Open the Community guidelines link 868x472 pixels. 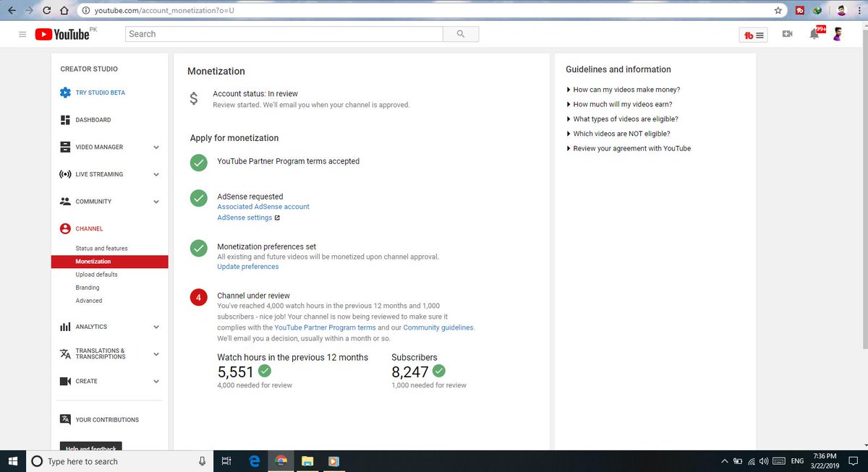point(438,327)
